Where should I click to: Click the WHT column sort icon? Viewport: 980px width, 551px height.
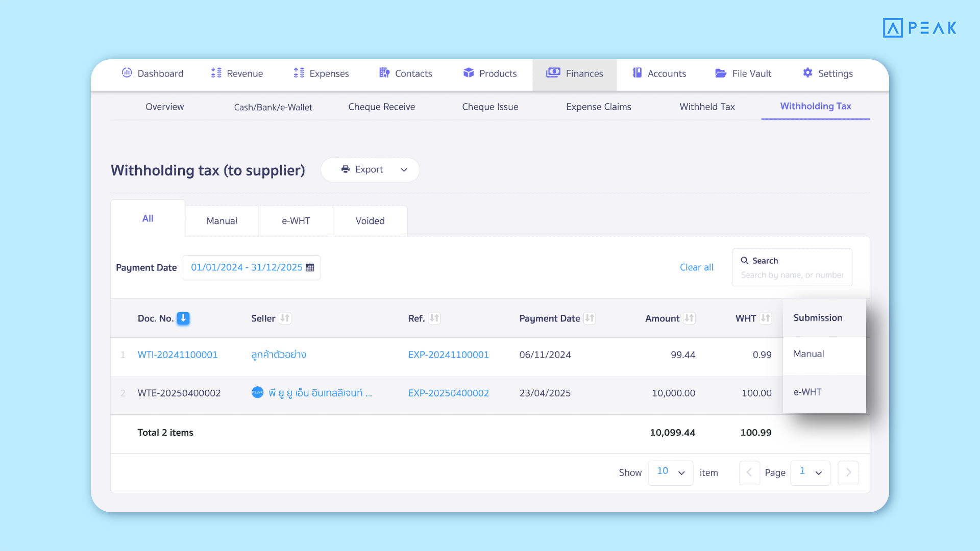pyautogui.click(x=765, y=318)
